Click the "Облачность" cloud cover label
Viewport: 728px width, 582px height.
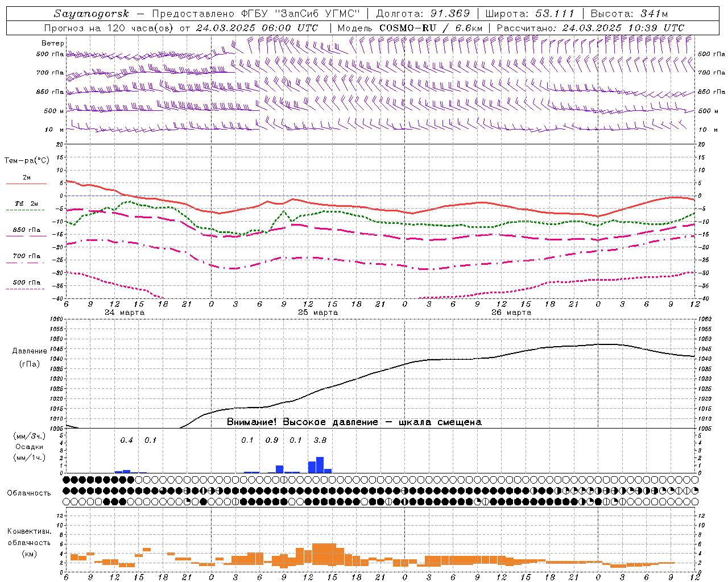29,493
